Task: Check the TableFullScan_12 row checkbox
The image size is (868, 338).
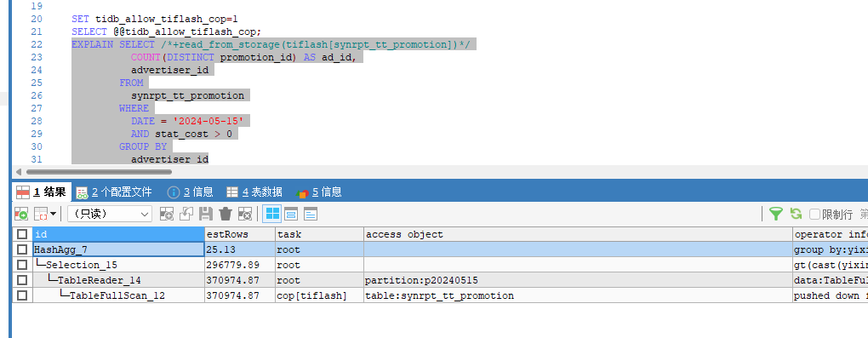Action: point(21,295)
